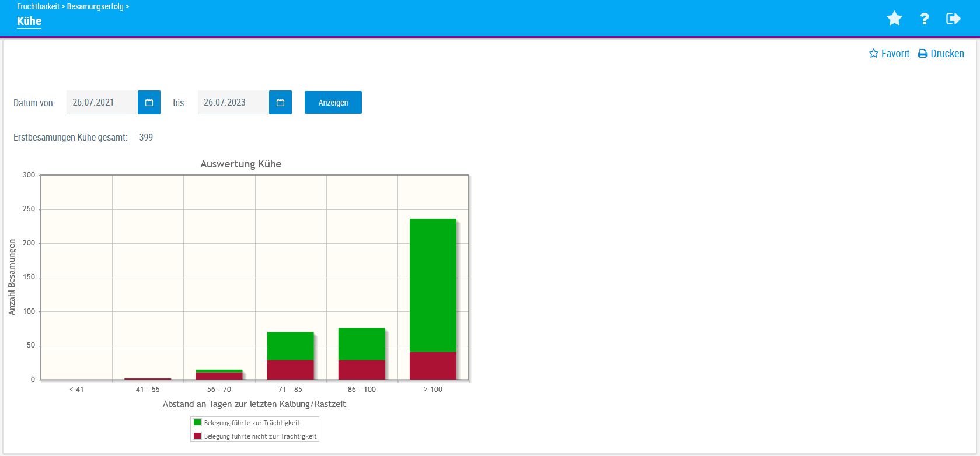Image resolution: width=980 pixels, height=456 pixels.
Task: Open help via question mark icon
Action: (925, 19)
